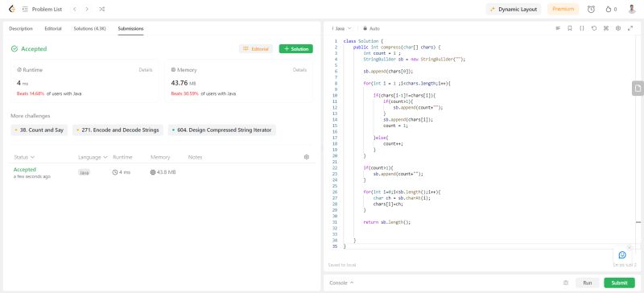Enter fullscreen editor mode icon
Image resolution: width=644 pixels, height=293 pixels.
click(630, 28)
